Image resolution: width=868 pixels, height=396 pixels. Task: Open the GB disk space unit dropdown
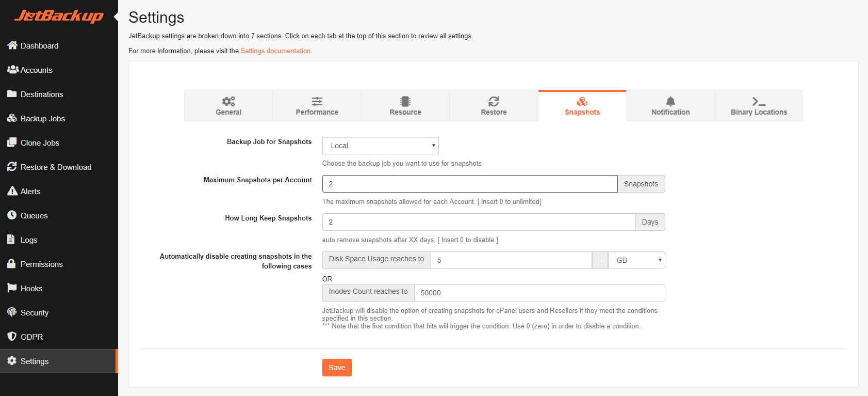coord(636,260)
